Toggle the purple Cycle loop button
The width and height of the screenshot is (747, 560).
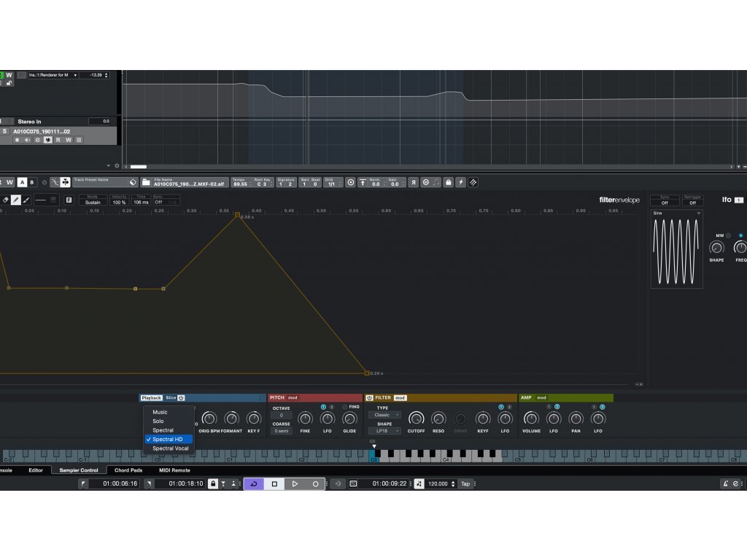pos(253,483)
